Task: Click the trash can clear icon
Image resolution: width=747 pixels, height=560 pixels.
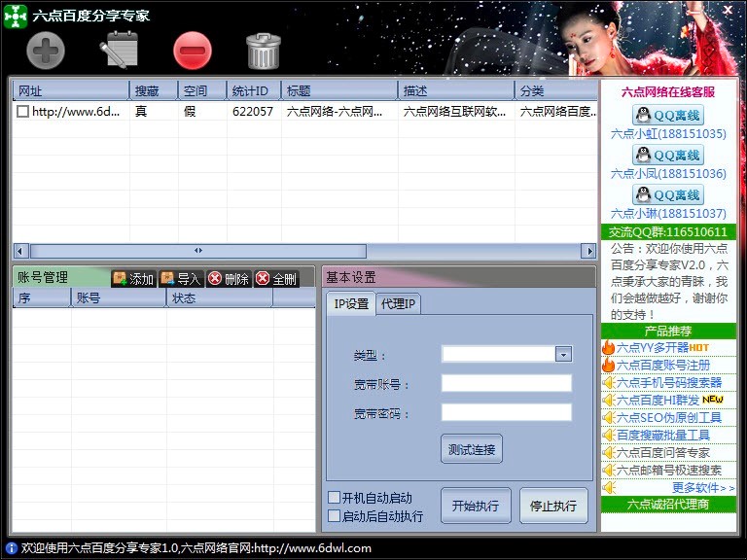Action: click(x=263, y=51)
